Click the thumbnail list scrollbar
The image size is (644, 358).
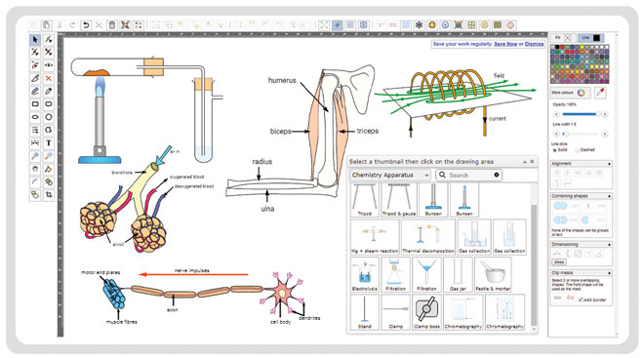534,264
